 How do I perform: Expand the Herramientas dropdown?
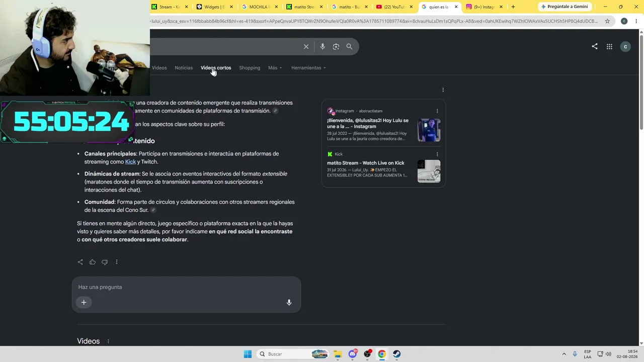308,68
